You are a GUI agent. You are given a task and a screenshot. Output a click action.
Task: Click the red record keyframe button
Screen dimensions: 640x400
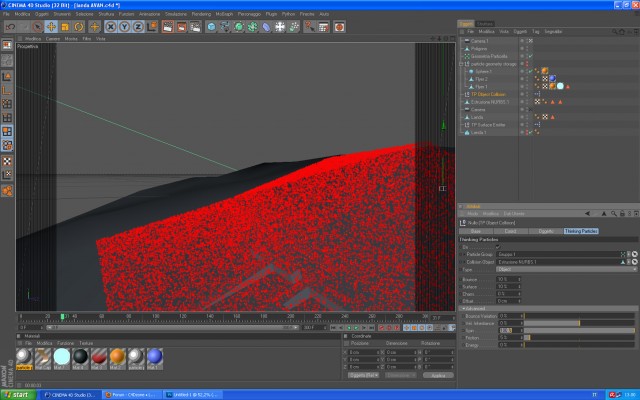pyautogui.click(x=382, y=328)
